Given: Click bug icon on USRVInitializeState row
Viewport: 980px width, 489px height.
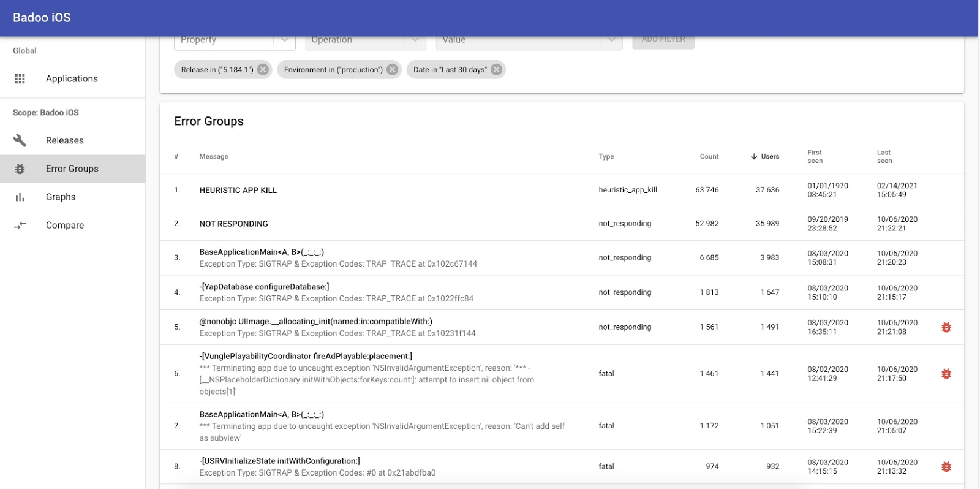Looking at the screenshot, I should pyautogui.click(x=946, y=467).
